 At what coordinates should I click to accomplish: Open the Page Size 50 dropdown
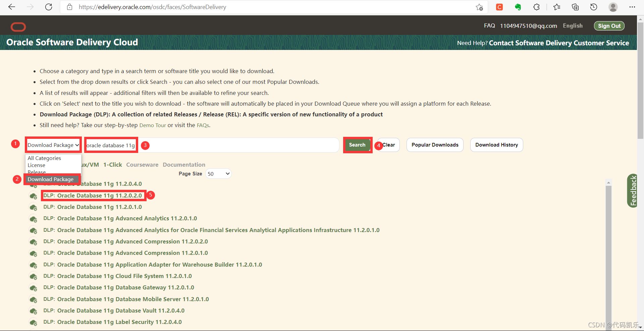(218, 174)
